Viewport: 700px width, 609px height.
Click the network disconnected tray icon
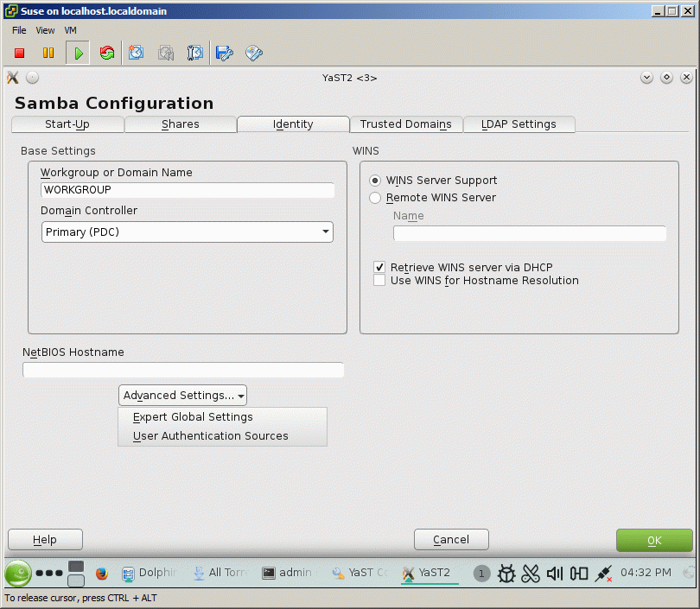tap(603, 574)
